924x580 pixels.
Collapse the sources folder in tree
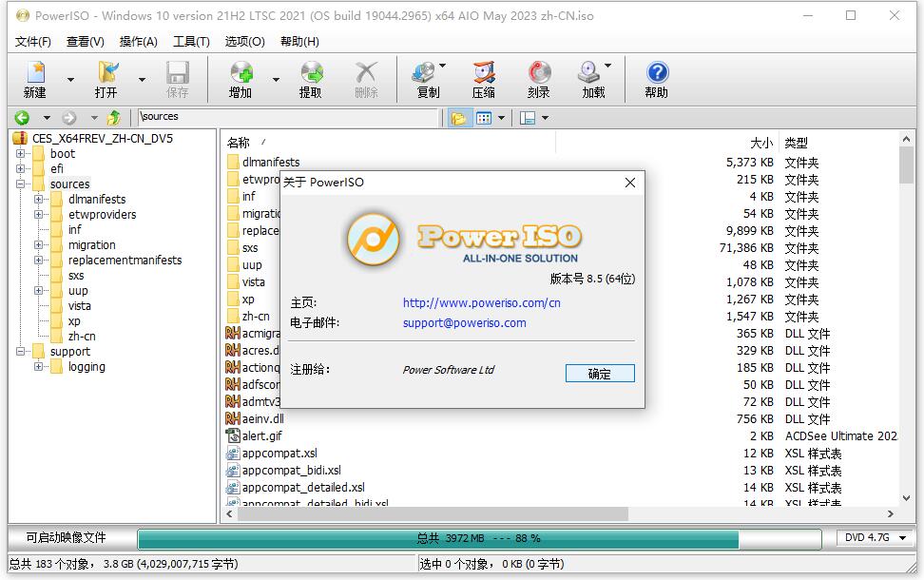21,184
